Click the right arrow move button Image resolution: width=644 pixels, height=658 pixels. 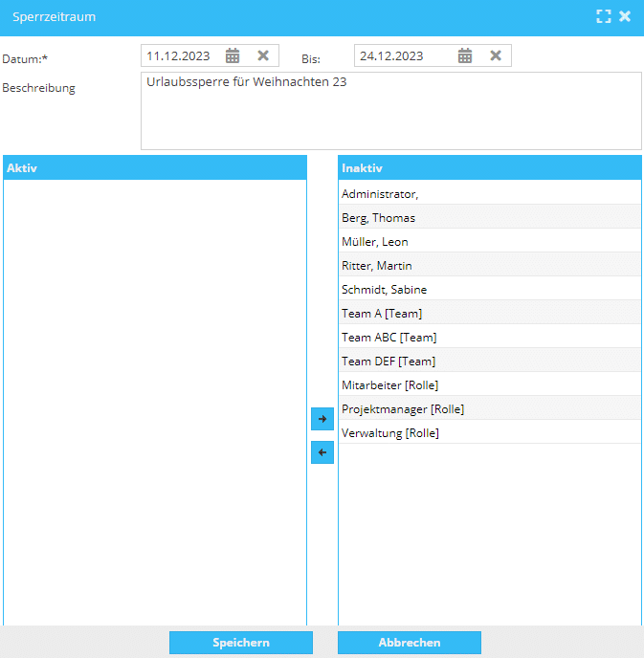coord(322,419)
